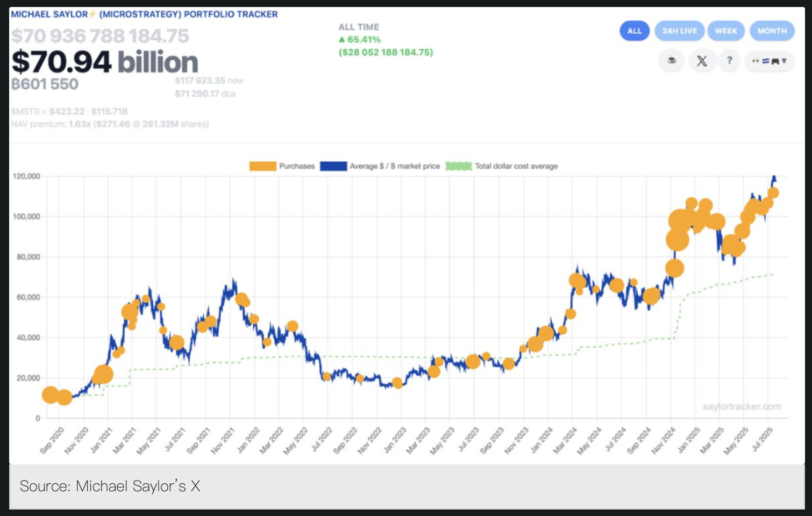Click the 20,000 y-axis label
Viewport: 812px width, 516px height.
click(29, 378)
